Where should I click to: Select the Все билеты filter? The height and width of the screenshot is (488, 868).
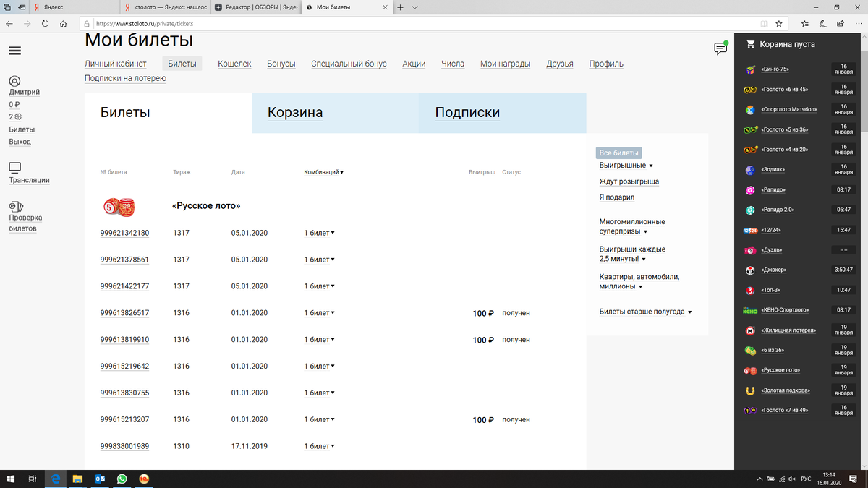tap(619, 153)
